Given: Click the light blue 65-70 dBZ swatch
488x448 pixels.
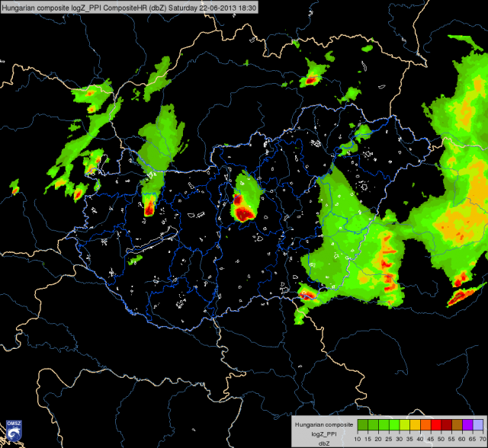Looking at the screenshot, I should pyautogui.click(x=478, y=424).
